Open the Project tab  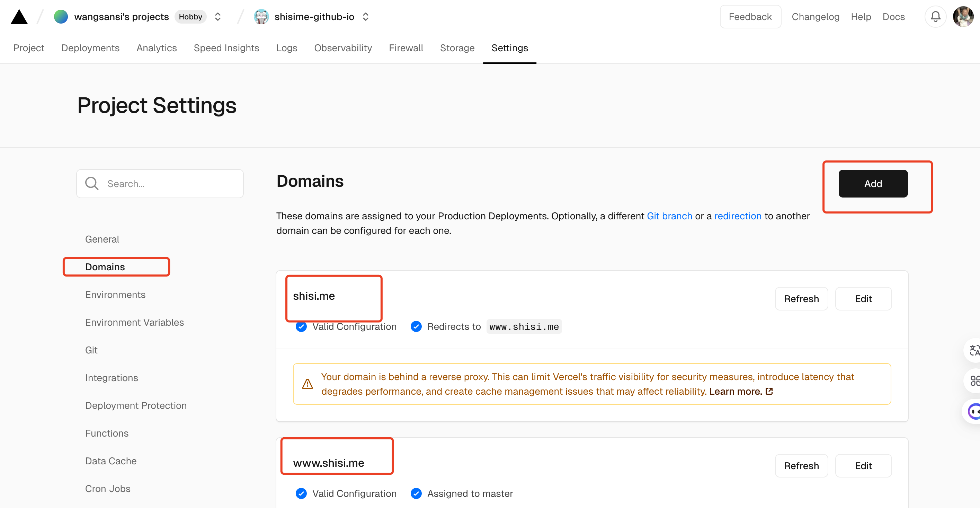[x=29, y=48]
